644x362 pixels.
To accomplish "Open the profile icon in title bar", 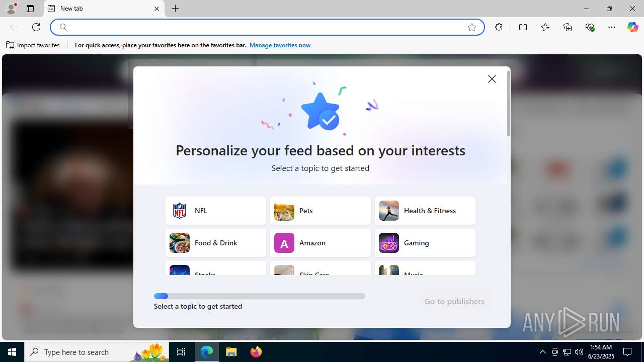I will click(11, 9).
